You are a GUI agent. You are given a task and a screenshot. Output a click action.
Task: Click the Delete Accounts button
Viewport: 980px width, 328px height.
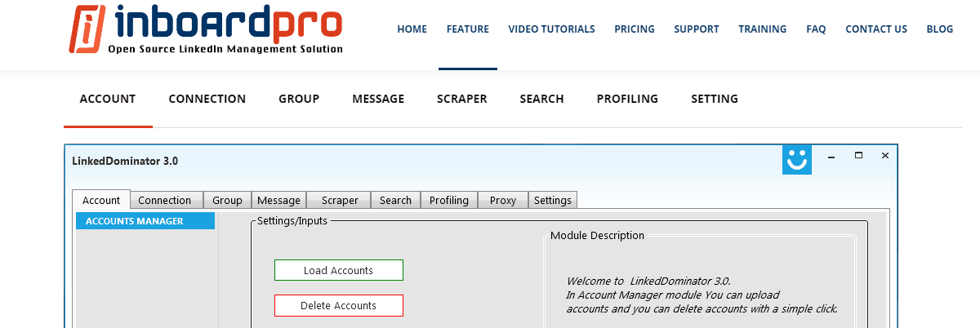pyautogui.click(x=339, y=306)
